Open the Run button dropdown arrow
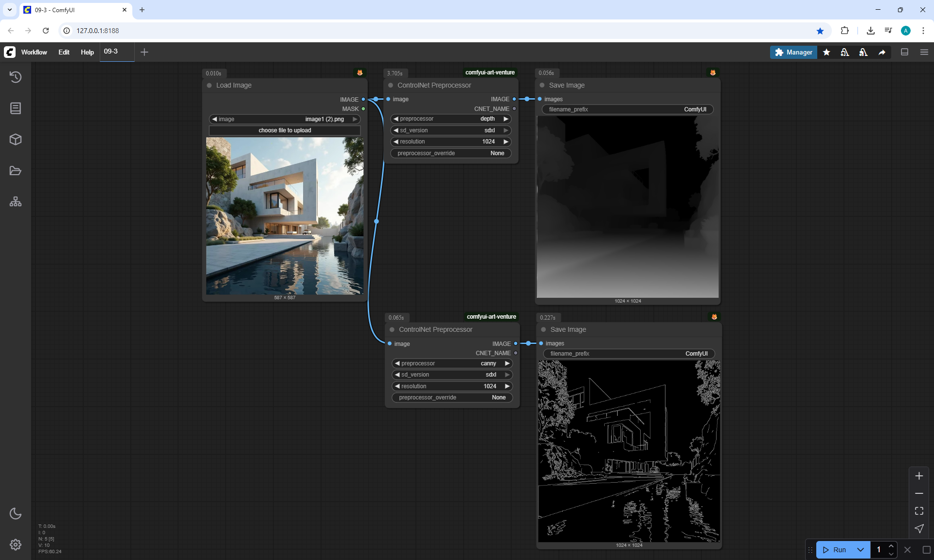Screen dimensions: 934x560 pos(860,550)
